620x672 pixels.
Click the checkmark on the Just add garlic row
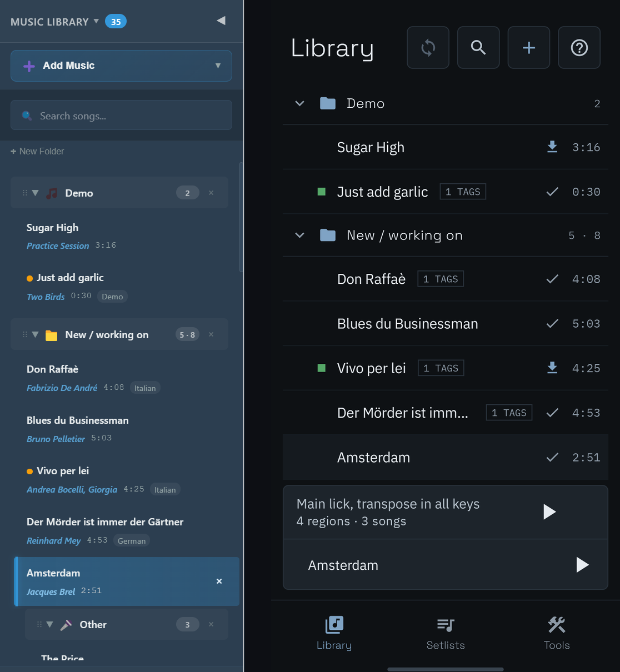[x=552, y=192]
